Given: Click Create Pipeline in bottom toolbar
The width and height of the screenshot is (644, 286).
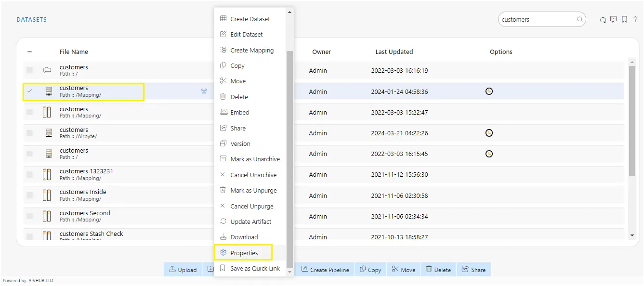Looking at the screenshot, I should click(x=325, y=270).
